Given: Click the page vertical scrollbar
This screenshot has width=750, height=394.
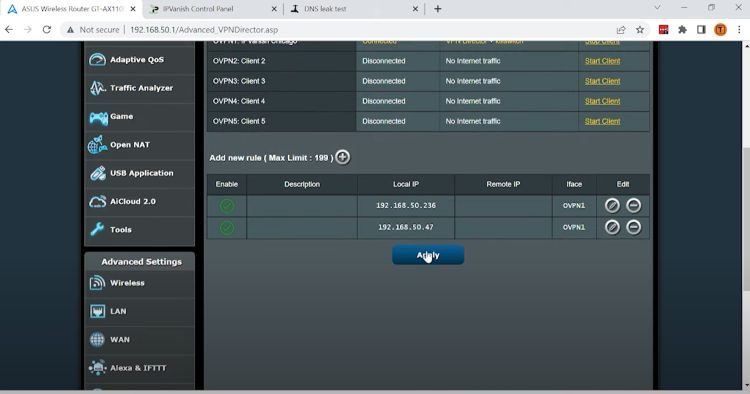Looking at the screenshot, I should (x=746, y=219).
